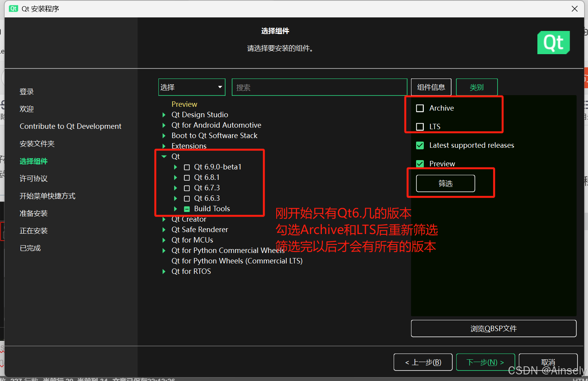588x381 pixels.
Task: Close the Qt installer window
Action: pyautogui.click(x=574, y=9)
